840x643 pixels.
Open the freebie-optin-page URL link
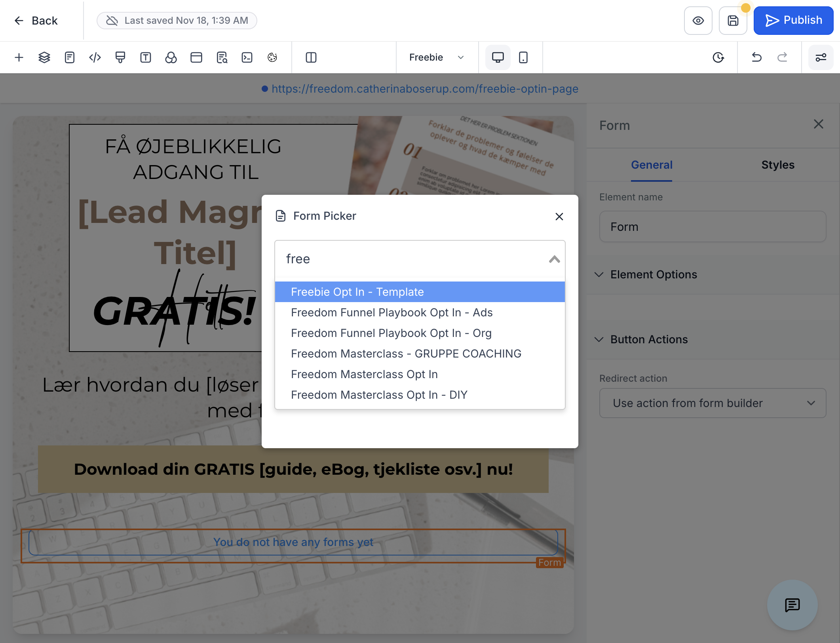425,89
